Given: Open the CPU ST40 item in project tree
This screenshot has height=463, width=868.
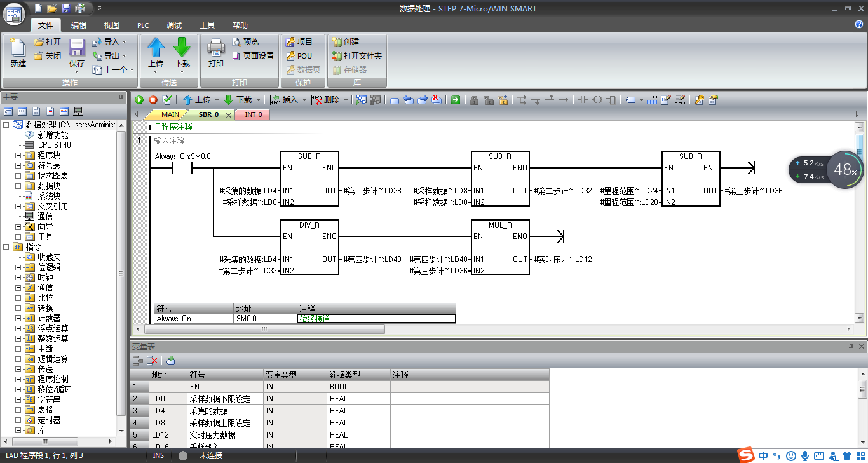Looking at the screenshot, I should pyautogui.click(x=54, y=145).
